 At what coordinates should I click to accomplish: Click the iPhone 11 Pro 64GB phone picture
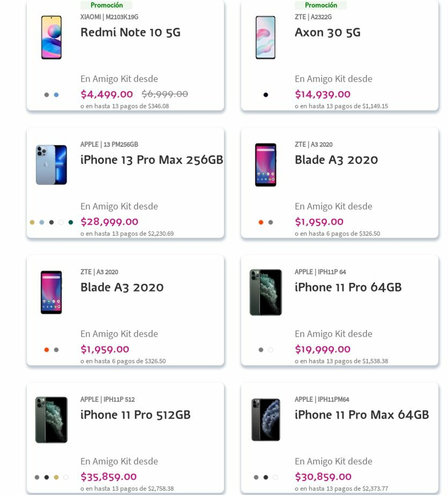coord(266,292)
